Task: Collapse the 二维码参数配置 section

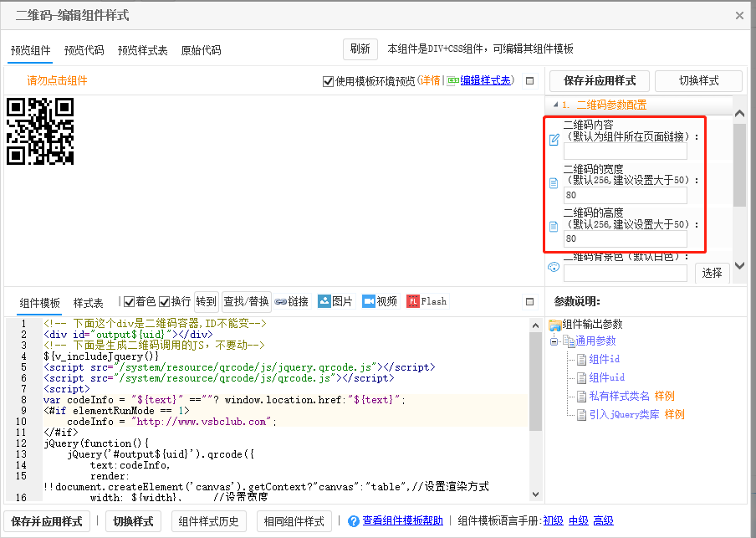Action: point(555,105)
